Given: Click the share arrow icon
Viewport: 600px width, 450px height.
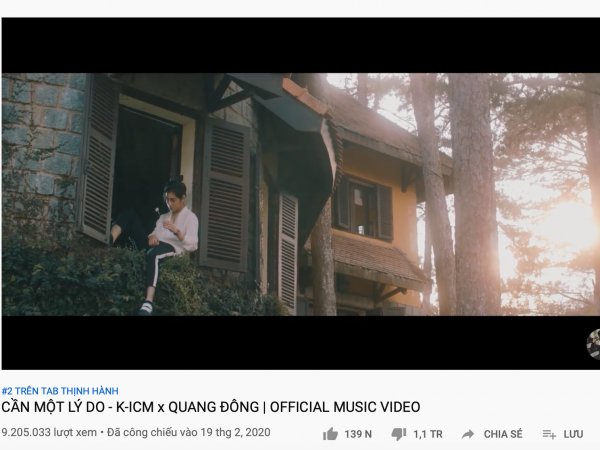Looking at the screenshot, I should [x=468, y=434].
